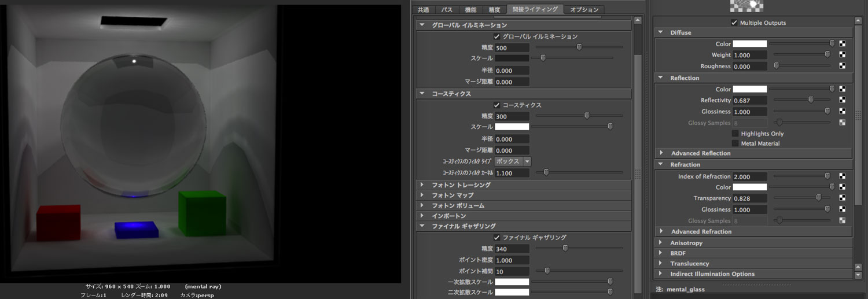Click 一次拡散スケール color swatch

pyautogui.click(x=512, y=282)
